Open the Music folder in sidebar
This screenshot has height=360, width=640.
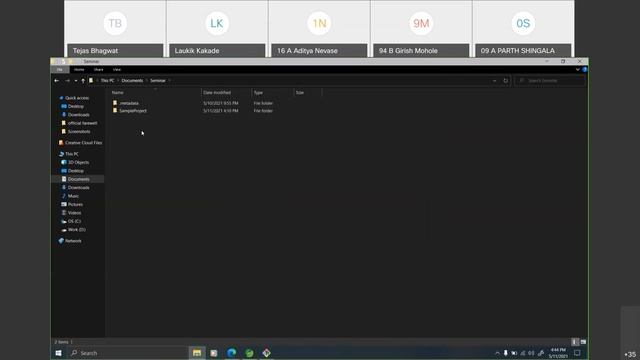[x=73, y=196]
